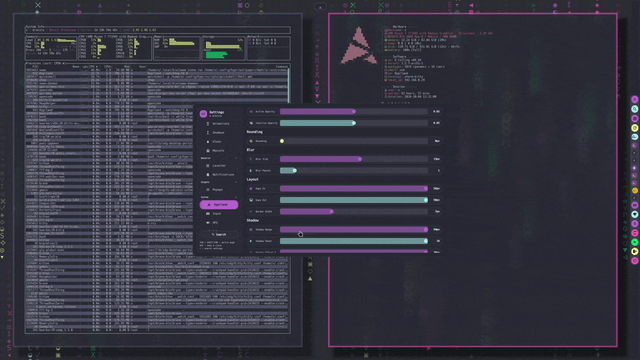Click the teal heart icon in right dock
Image resolution: width=640 pixels, height=360 pixels.
tap(635, 214)
